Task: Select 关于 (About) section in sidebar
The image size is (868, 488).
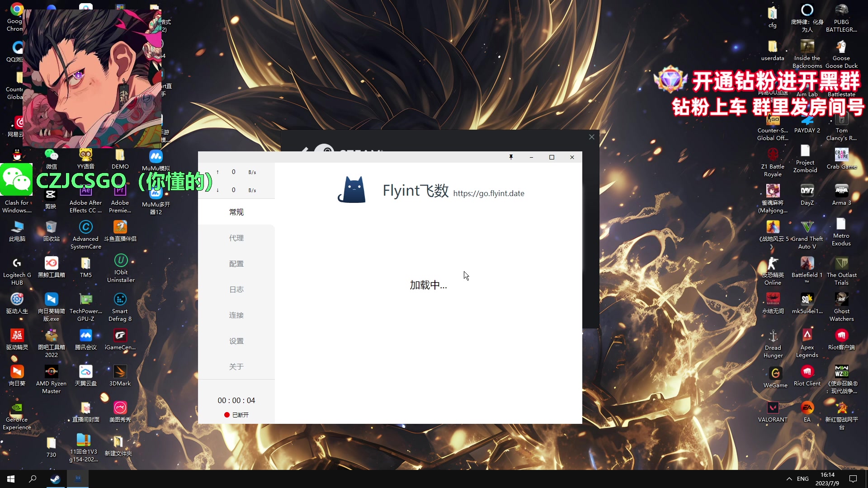Action: (x=236, y=366)
